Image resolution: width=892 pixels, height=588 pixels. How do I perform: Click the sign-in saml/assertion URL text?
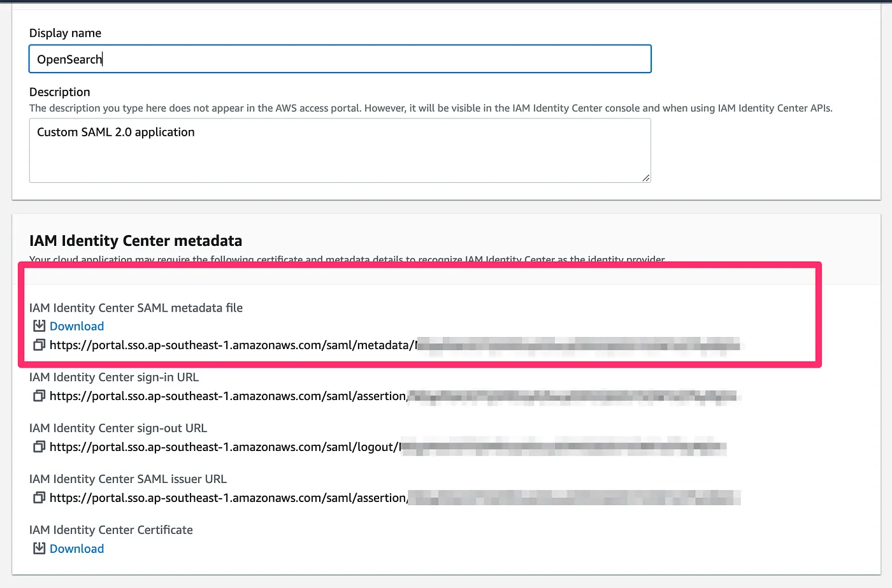tap(228, 396)
